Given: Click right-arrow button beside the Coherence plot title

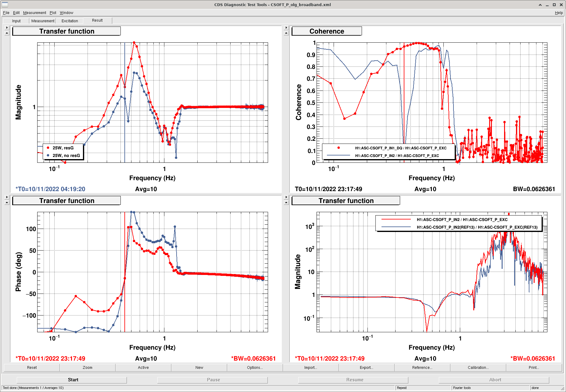Looking at the screenshot, I should coord(286,27).
